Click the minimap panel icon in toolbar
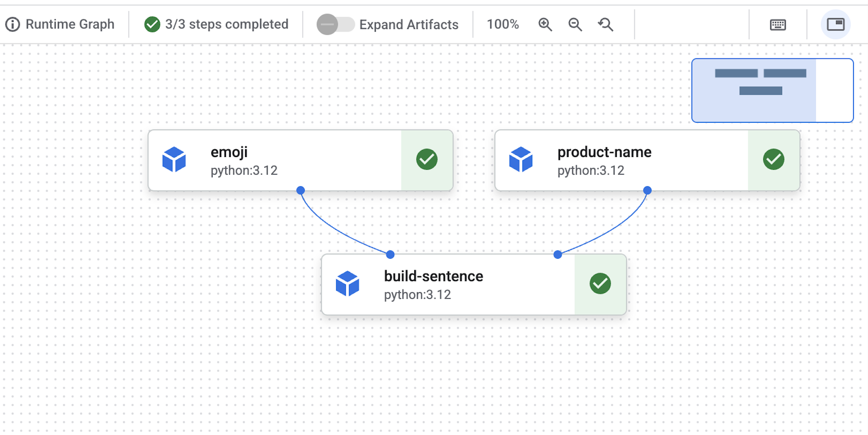 point(835,25)
